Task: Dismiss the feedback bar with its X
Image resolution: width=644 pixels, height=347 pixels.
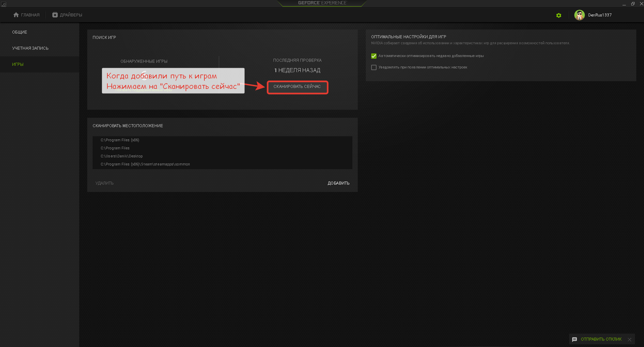Action: point(630,340)
